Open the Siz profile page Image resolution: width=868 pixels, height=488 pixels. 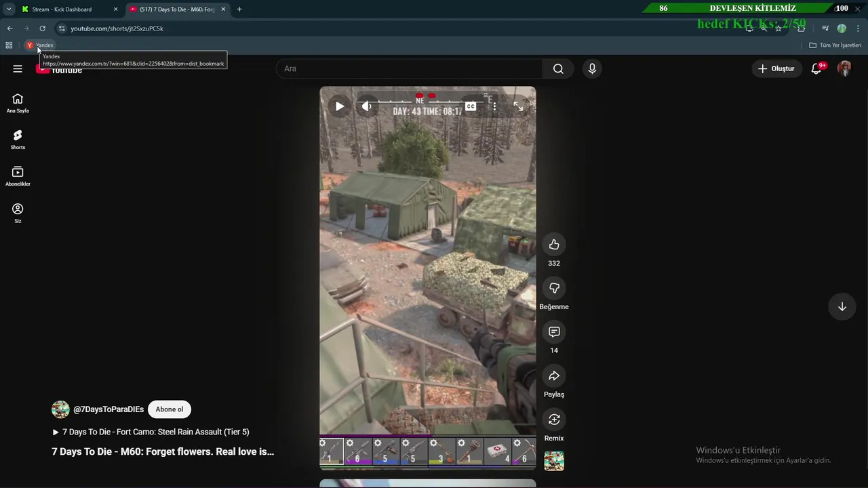[x=18, y=213]
